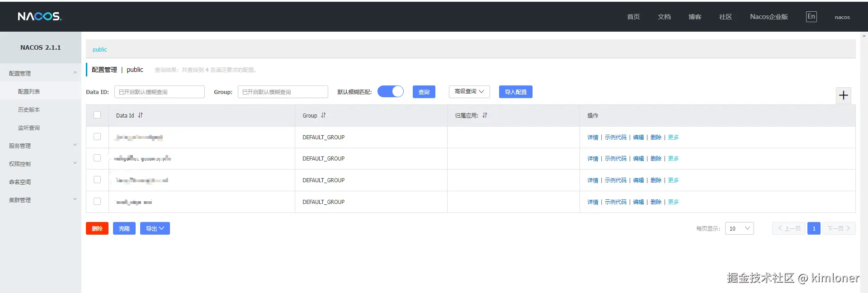Open 详情 for the fourth row

(593, 202)
